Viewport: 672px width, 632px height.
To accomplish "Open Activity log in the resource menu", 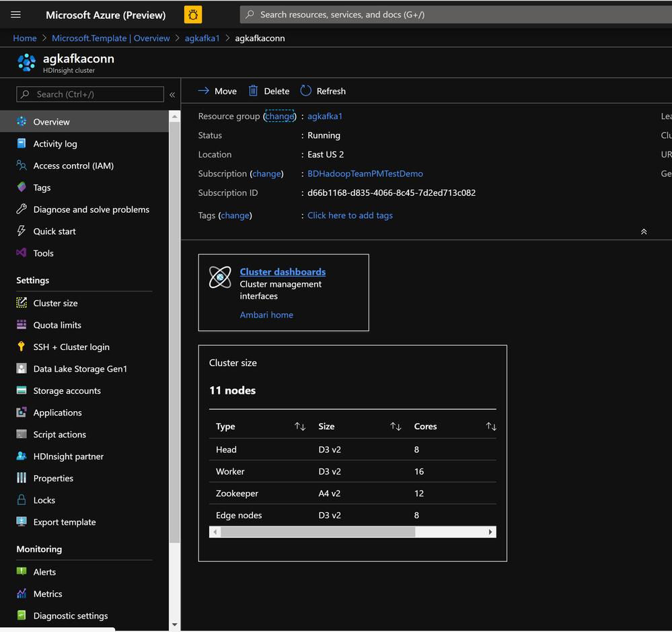I will coord(85,143).
